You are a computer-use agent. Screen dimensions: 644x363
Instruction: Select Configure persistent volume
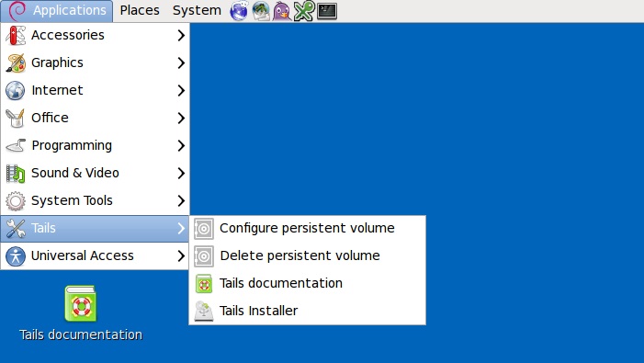click(307, 228)
